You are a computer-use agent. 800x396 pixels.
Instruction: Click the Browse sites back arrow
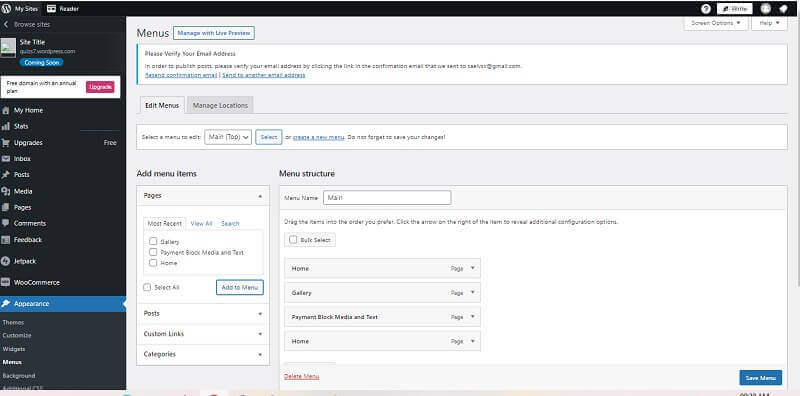[6, 24]
